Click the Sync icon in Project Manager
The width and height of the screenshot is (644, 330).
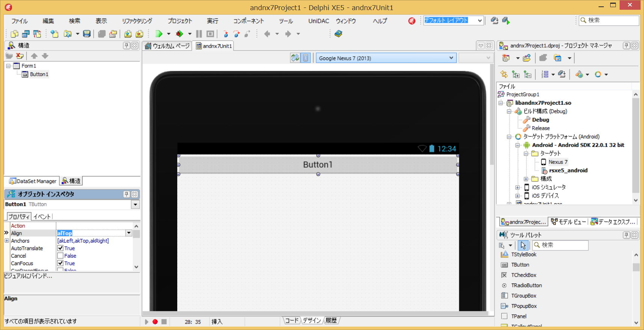pos(504,74)
